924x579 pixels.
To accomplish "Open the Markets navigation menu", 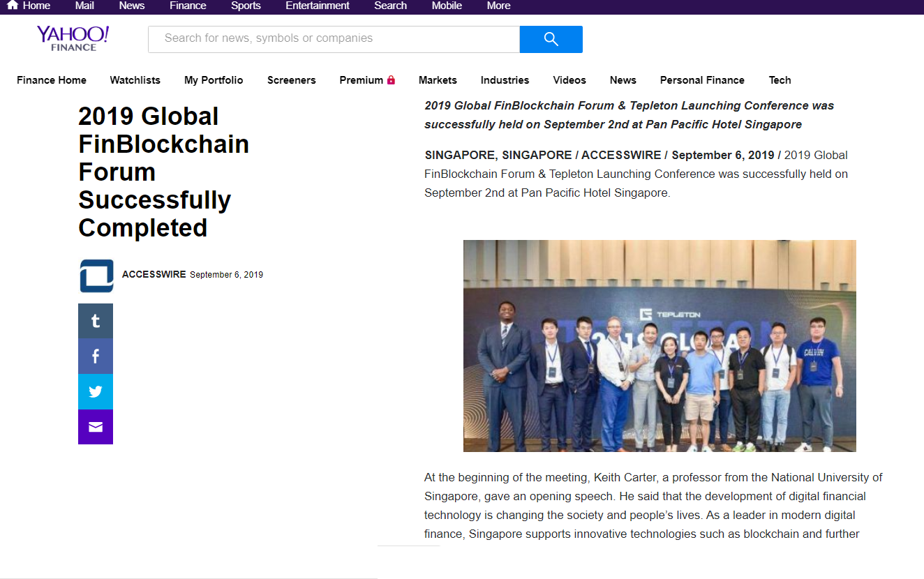I will (438, 80).
